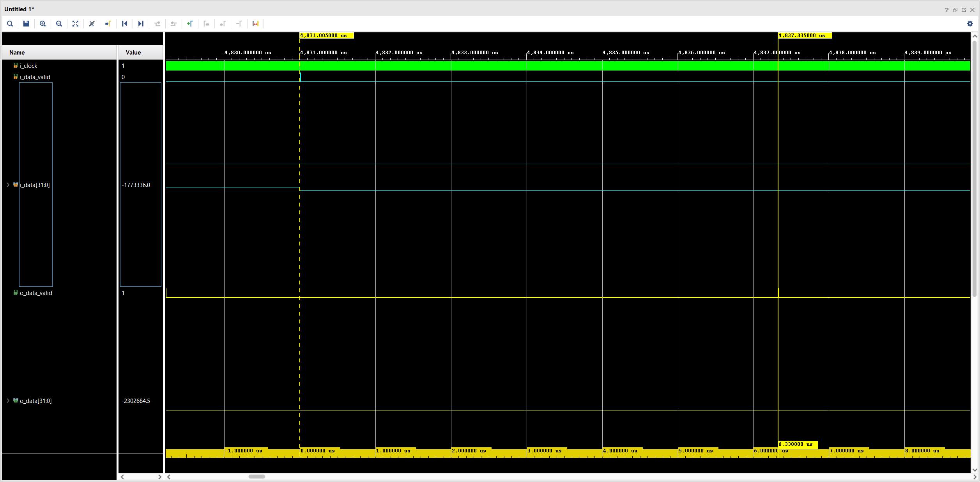
Task: Open the Find toolbar with the magnifier icon
Action: (10, 24)
